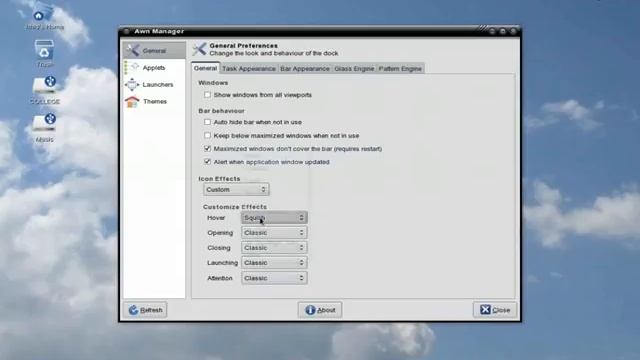Enable Show windows from all viewports
Screen dimensions: 640x360
pos(207,95)
